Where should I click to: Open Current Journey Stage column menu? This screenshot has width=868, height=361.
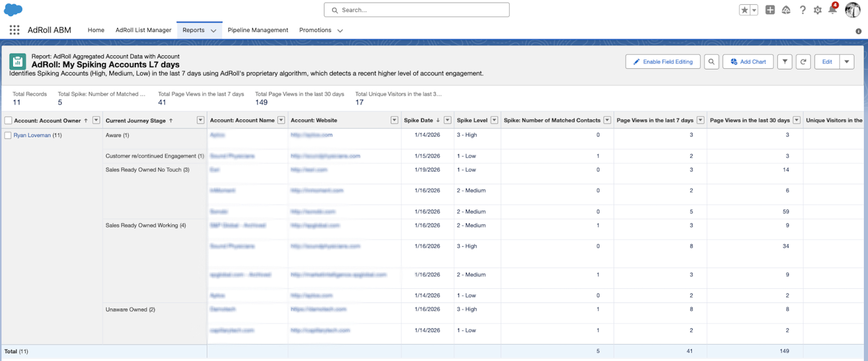tap(201, 120)
